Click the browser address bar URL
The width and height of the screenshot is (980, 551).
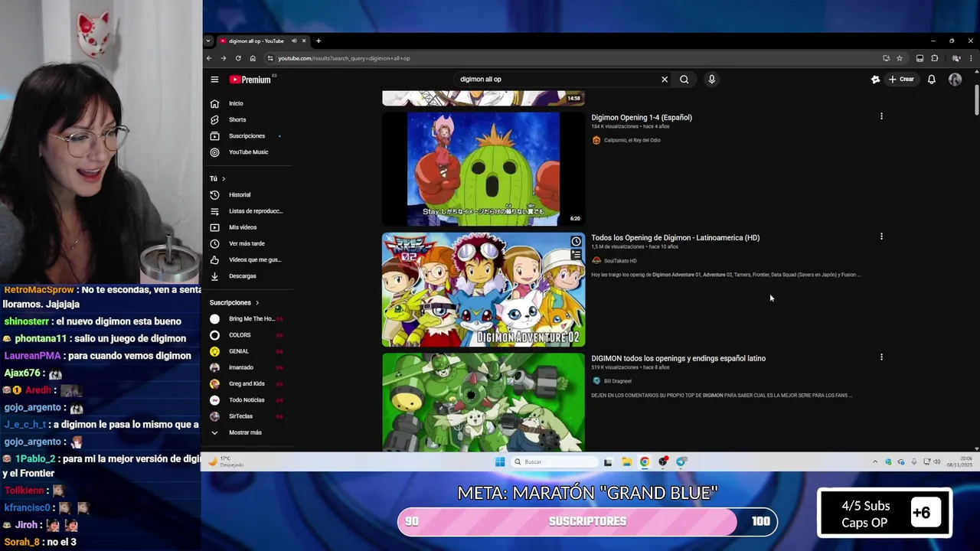coord(344,58)
